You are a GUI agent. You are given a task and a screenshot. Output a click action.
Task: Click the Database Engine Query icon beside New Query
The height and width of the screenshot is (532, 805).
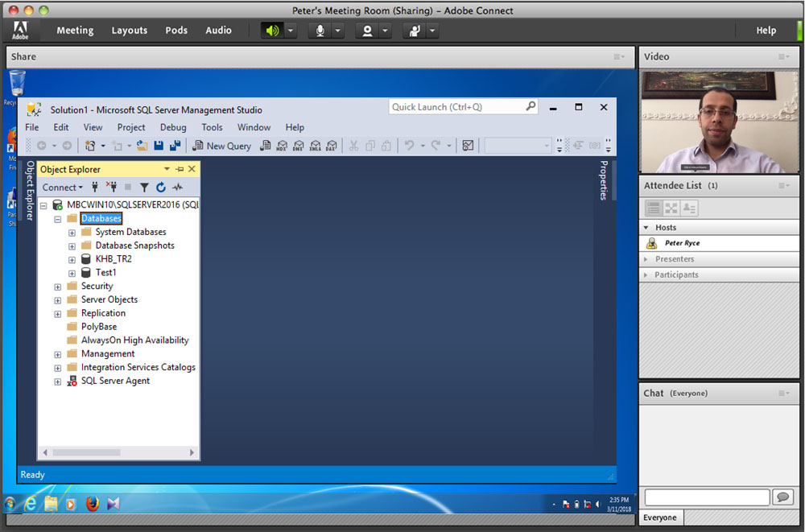(265, 146)
